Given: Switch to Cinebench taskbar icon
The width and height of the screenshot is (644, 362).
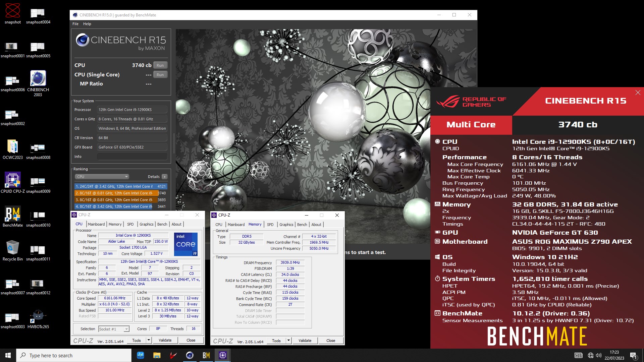Looking at the screenshot, I should (190, 355).
